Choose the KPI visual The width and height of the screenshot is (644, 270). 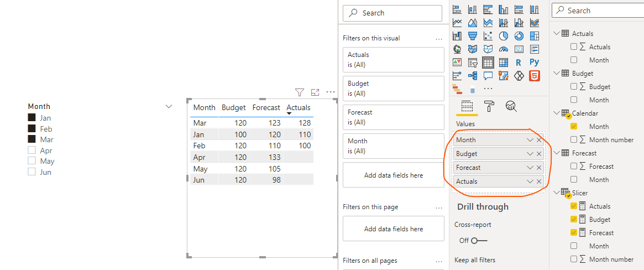457,62
